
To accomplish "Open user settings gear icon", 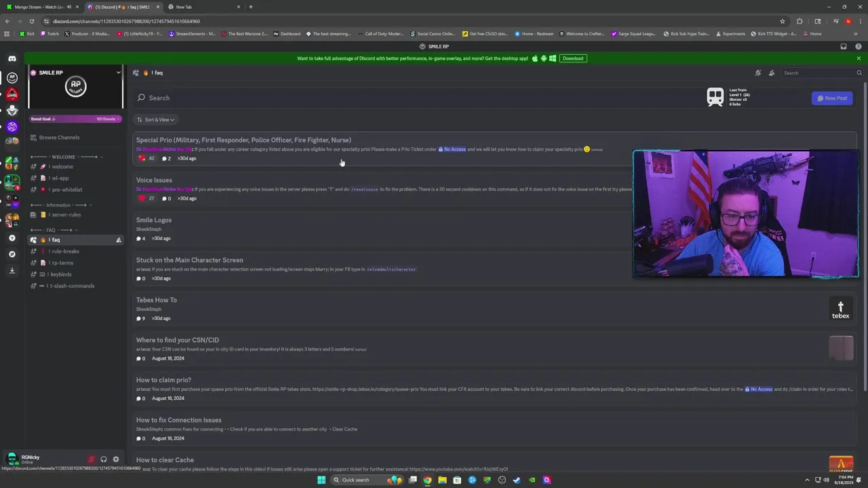I will (116, 459).
